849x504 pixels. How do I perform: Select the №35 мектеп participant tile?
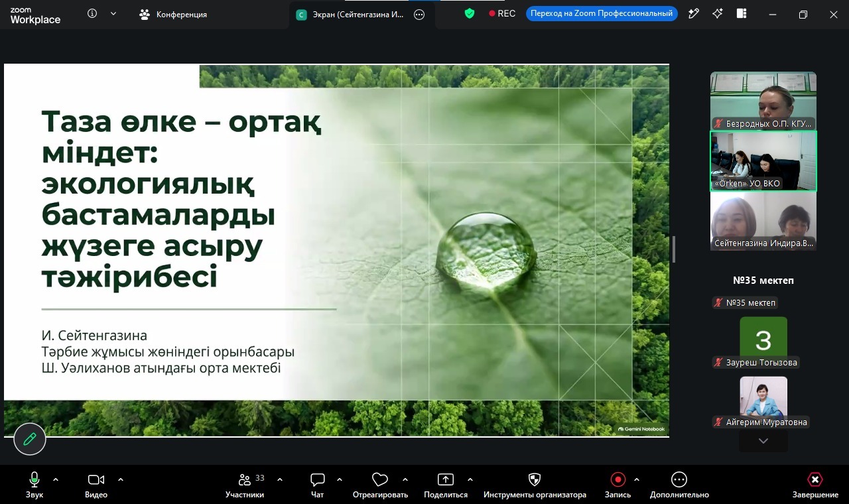[763, 281]
